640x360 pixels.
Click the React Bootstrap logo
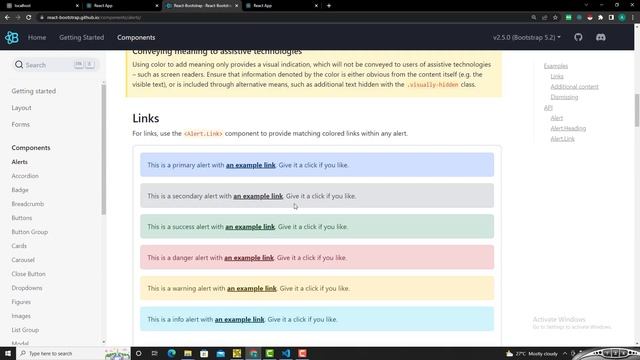(x=12, y=38)
